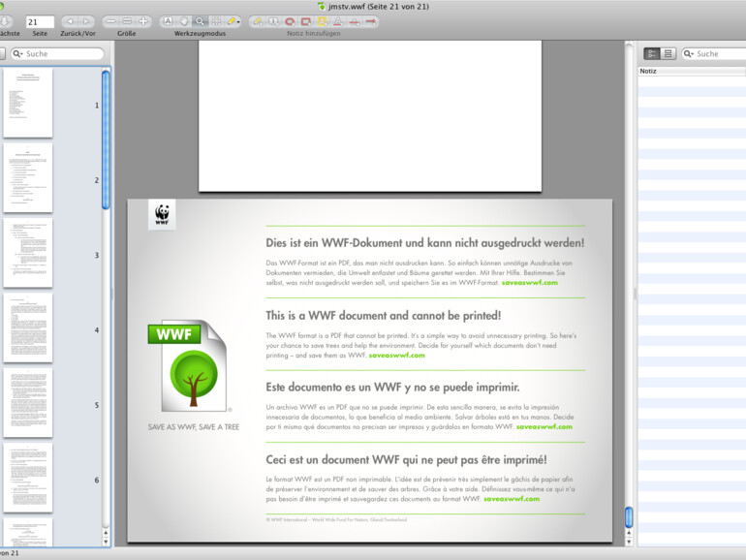The image size is (746, 560).
Task: Select the magnifier tool mode
Action: point(200,21)
